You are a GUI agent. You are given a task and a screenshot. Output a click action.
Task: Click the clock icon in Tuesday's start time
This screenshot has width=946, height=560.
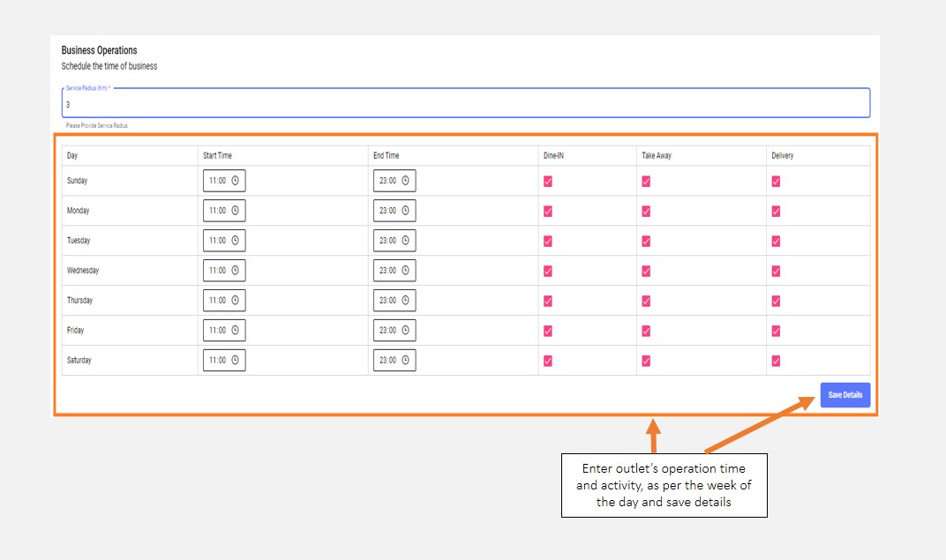tap(236, 241)
